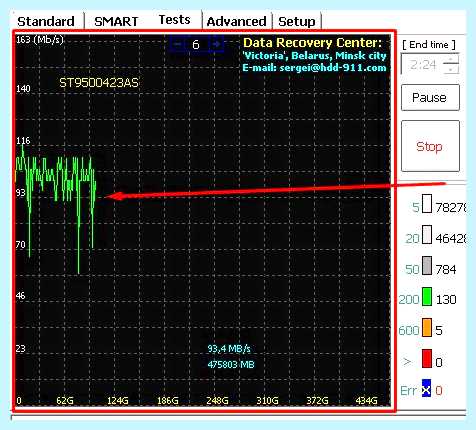The width and height of the screenshot is (476, 430).
Task: Click the green 200 ms block swatch
Action: 427,297
